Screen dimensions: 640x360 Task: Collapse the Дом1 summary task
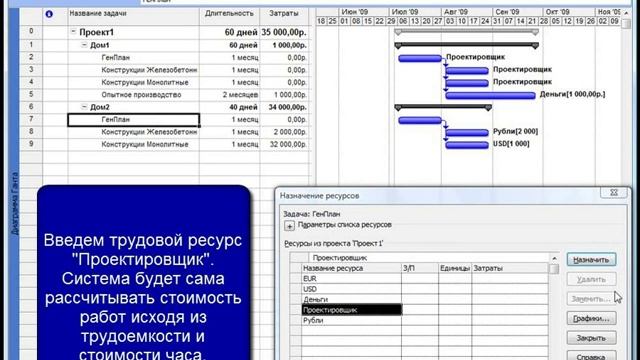pyautogui.click(x=84, y=45)
